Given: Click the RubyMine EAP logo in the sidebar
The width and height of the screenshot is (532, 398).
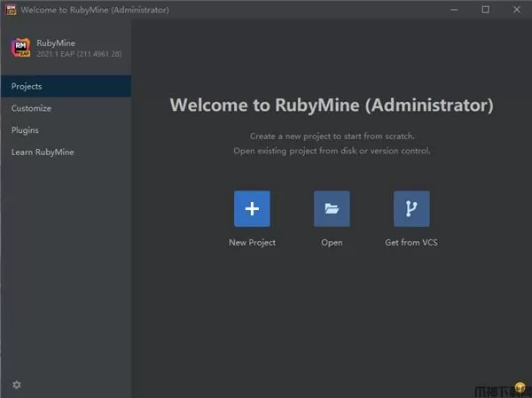Looking at the screenshot, I should coord(21,48).
